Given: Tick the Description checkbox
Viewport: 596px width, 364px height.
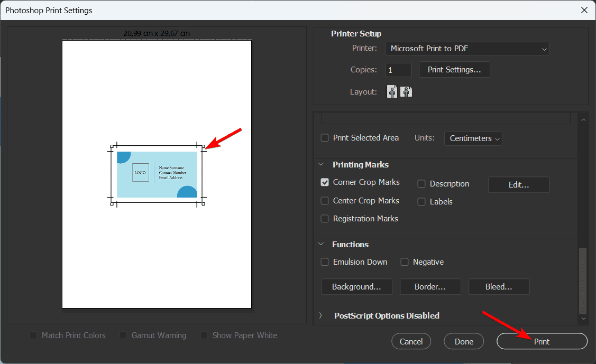Looking at the screenshot, I should click(x=421, y=184).
